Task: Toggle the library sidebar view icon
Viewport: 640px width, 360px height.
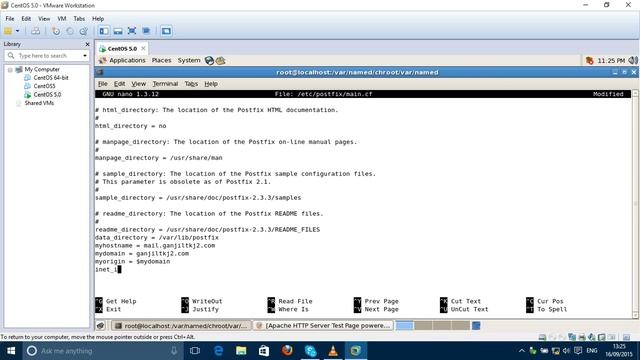Action: (x=104, y=31)
